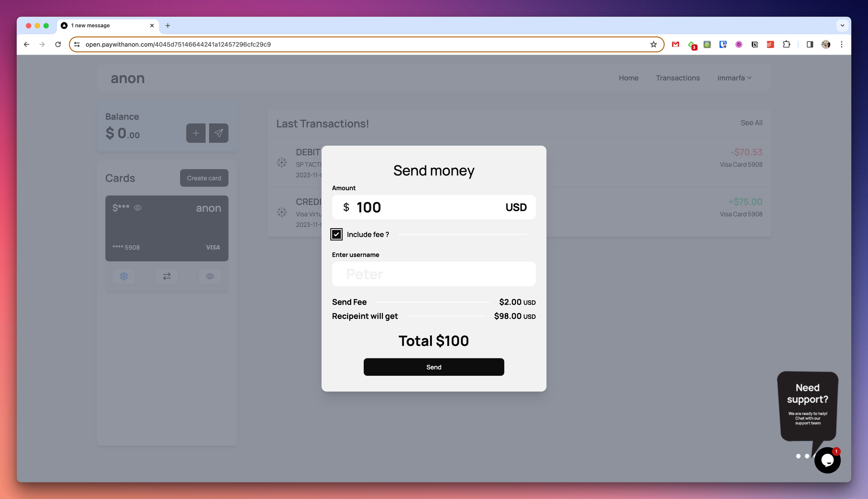The image size is (868, 499).
Task: Click the add funds plus icon
Action: click(x=196, y=133)
